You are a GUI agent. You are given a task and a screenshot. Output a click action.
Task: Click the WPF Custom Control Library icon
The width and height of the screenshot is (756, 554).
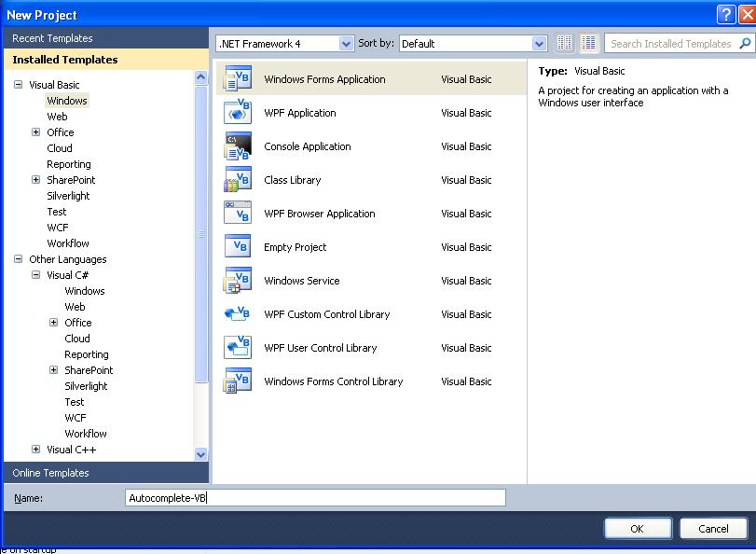click(237, 314)
